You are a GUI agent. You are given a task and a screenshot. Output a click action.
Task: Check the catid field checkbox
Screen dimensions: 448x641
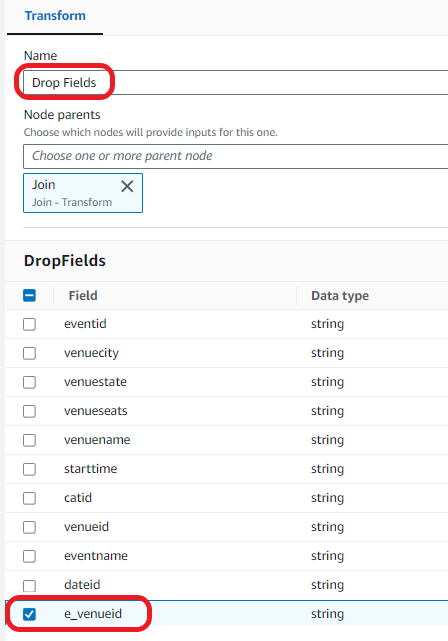(29, 498)
